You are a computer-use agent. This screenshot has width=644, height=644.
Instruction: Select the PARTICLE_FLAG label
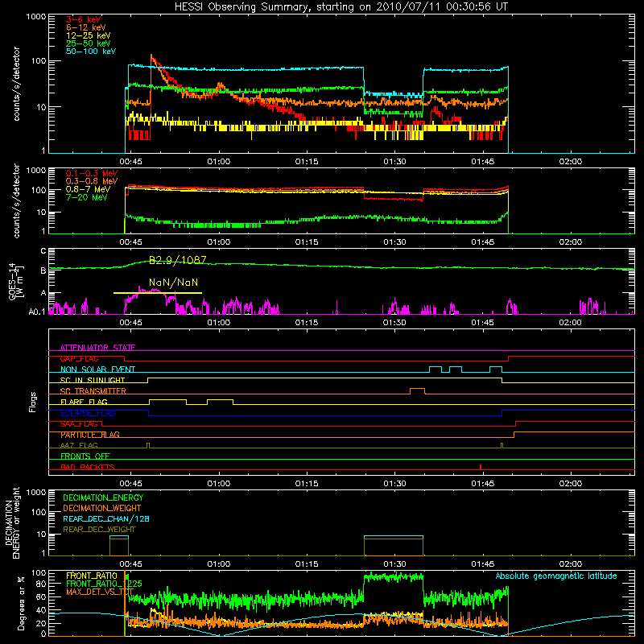(x=90, y=435)
